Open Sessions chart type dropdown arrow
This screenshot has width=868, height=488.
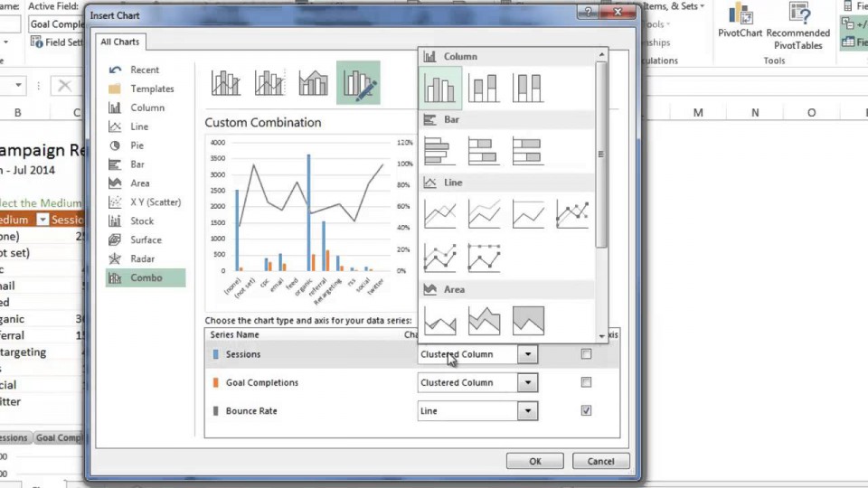coord(527,354)
